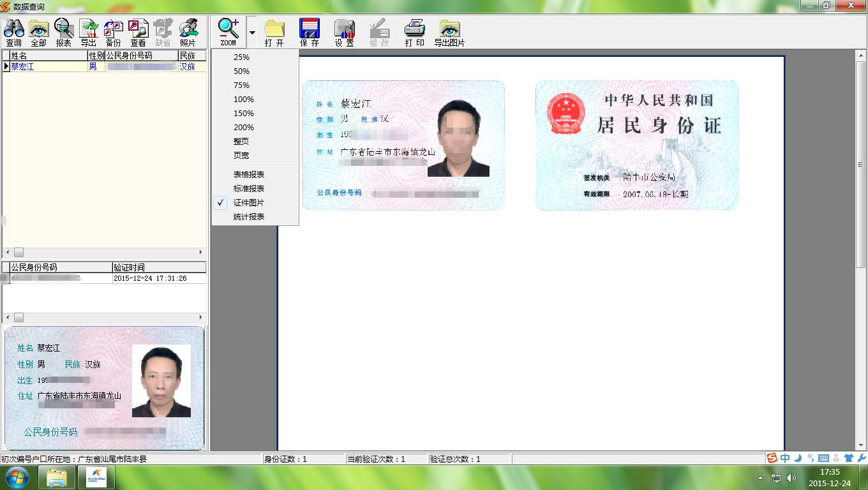Select the checked 证件图片 view option
Screen dimensions: 868x490
coord(249,203)
